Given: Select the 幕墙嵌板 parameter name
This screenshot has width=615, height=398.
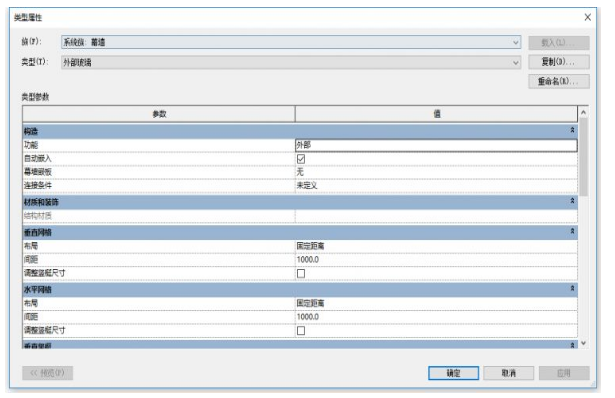Looking at the screenshot, I should tap(38, 172).
